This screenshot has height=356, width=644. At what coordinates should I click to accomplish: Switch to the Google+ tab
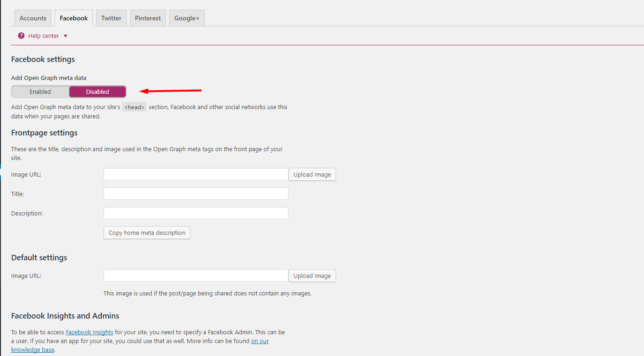[187, 18]
